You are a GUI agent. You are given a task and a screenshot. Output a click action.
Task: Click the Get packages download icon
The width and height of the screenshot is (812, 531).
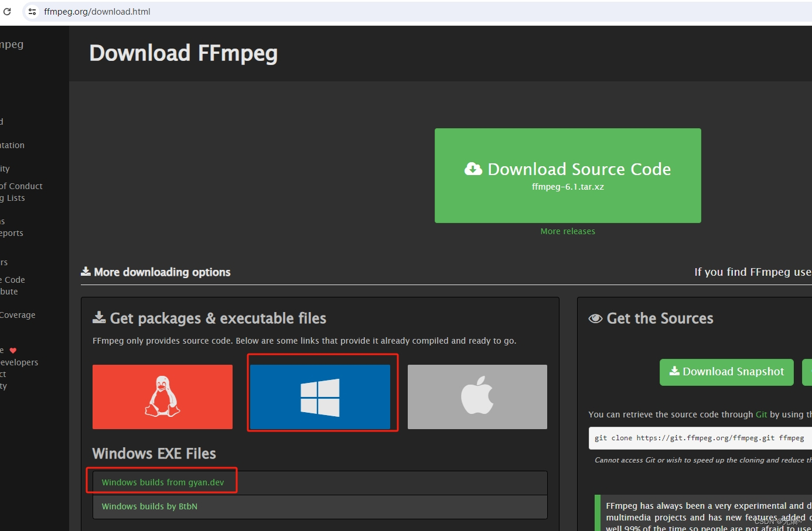coord(99,317)
